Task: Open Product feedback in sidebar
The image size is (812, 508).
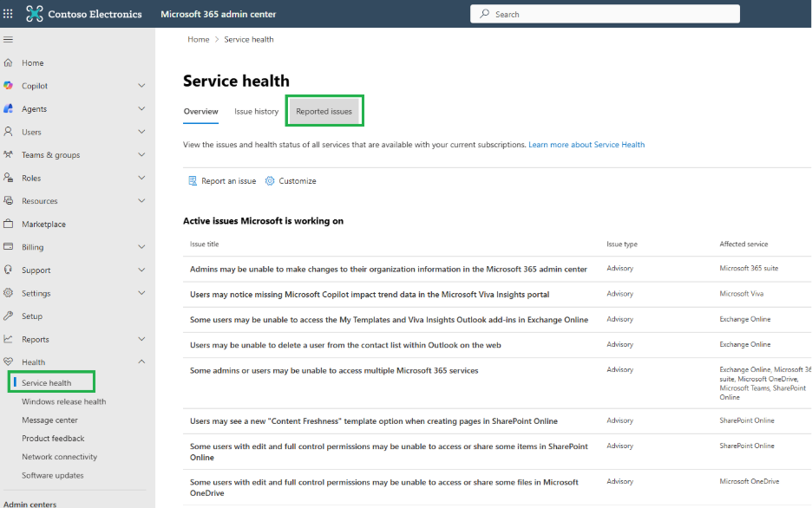Action: pyautogui.click(x=53, y=438)
